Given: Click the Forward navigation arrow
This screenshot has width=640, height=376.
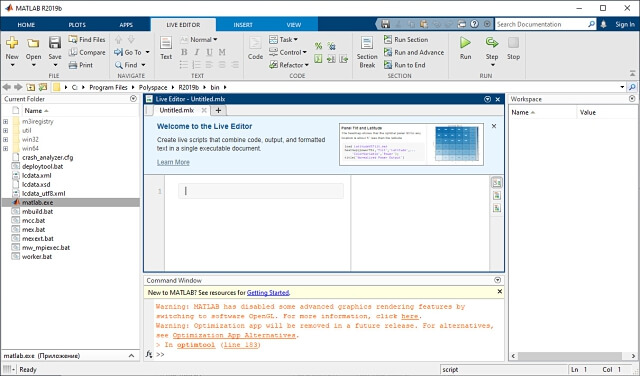Looking at the screenshot, I should point(18,87).
